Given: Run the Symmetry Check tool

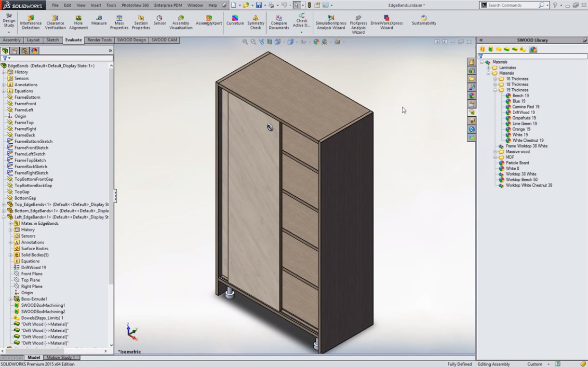Looking at the screenshot, I should click(x=255, y=22).
